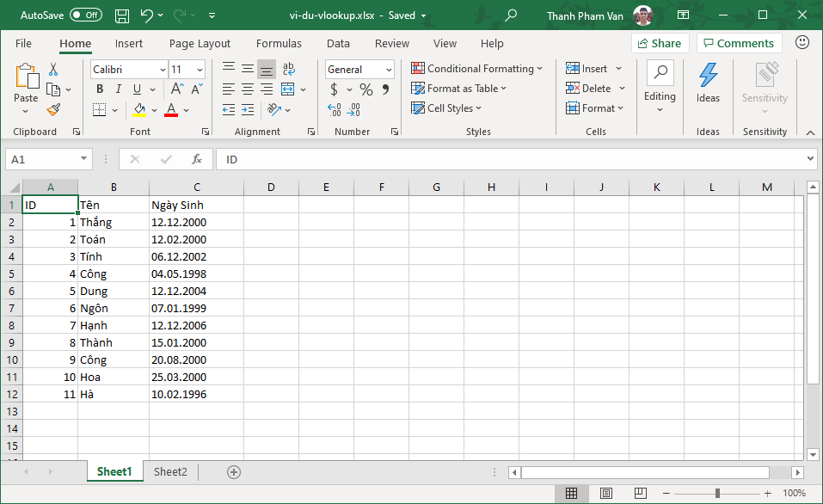Apply Comma Style number format
Screen dimensions: 823x504
point(386,89)
